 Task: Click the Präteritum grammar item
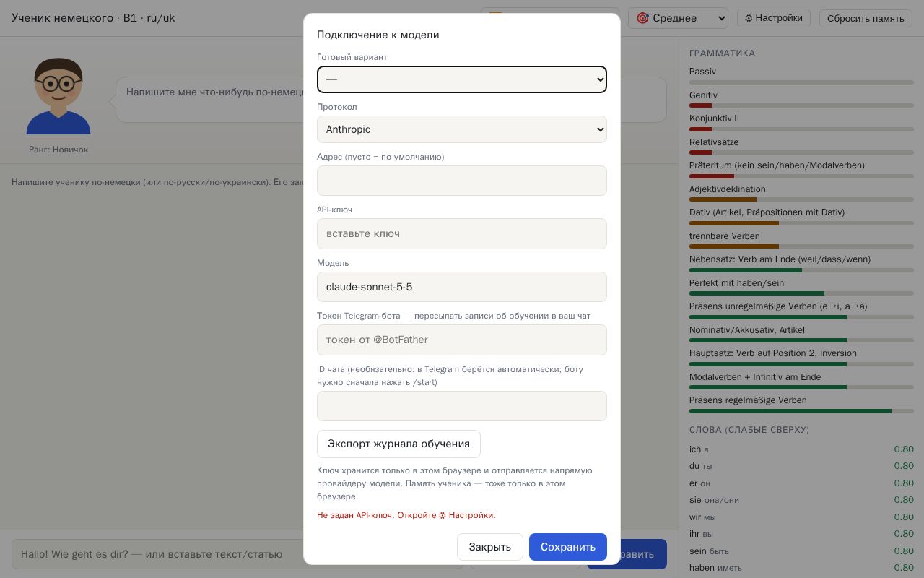(x=801, y=169)
